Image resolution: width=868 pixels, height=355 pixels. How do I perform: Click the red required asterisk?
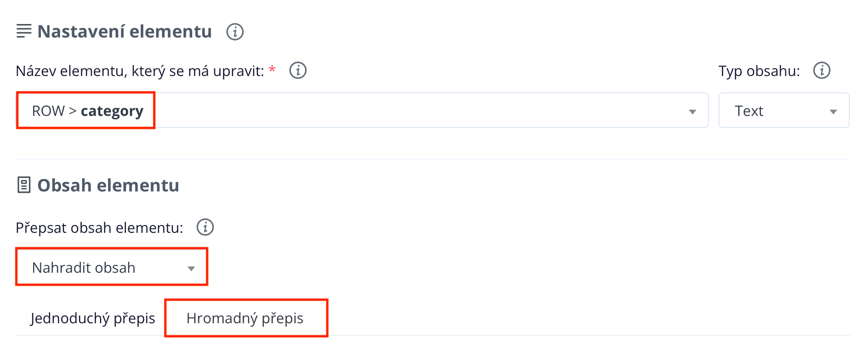(x=272, y=70)
